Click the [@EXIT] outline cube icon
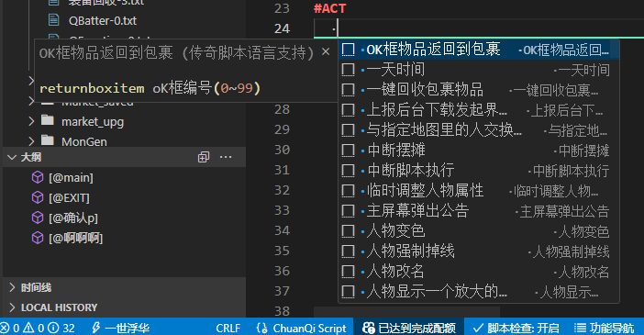Viewport: 644px width, 335px height. (x=38, y=197)
